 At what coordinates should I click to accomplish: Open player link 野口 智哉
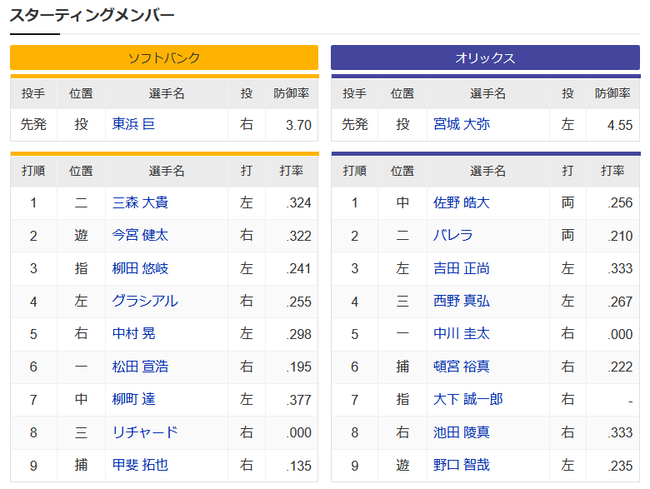tap(461, 465)
